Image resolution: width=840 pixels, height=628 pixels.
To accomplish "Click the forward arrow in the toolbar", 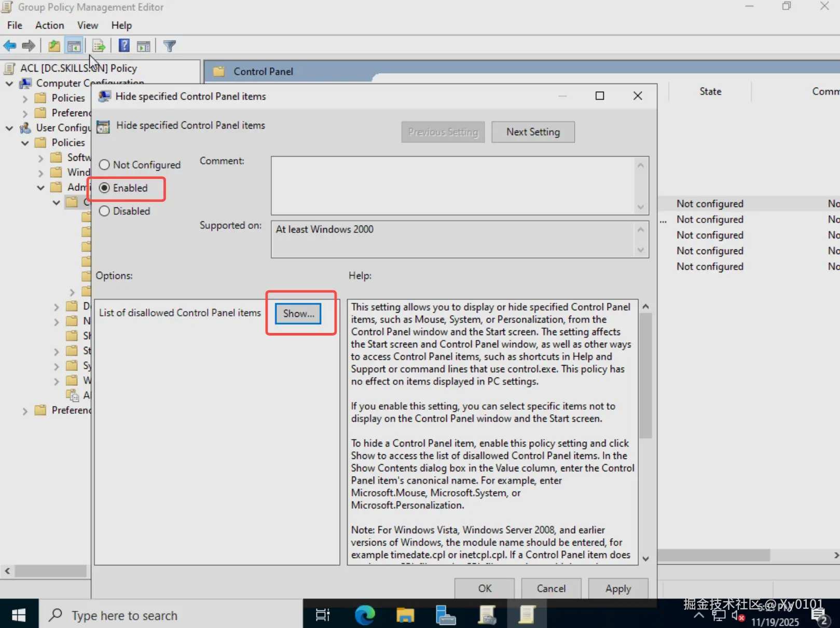I will click(x=29, y=46).
